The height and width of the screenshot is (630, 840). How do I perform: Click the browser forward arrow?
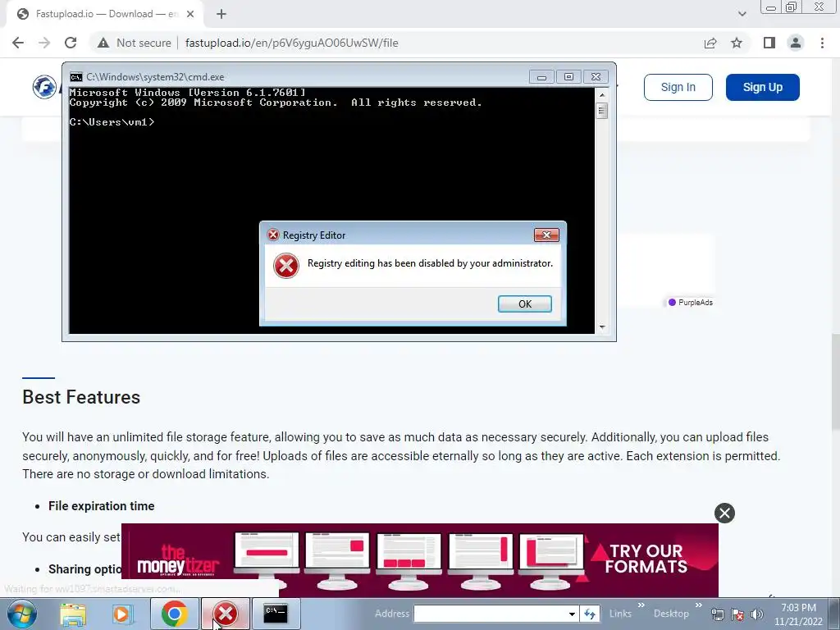(44, 43)
